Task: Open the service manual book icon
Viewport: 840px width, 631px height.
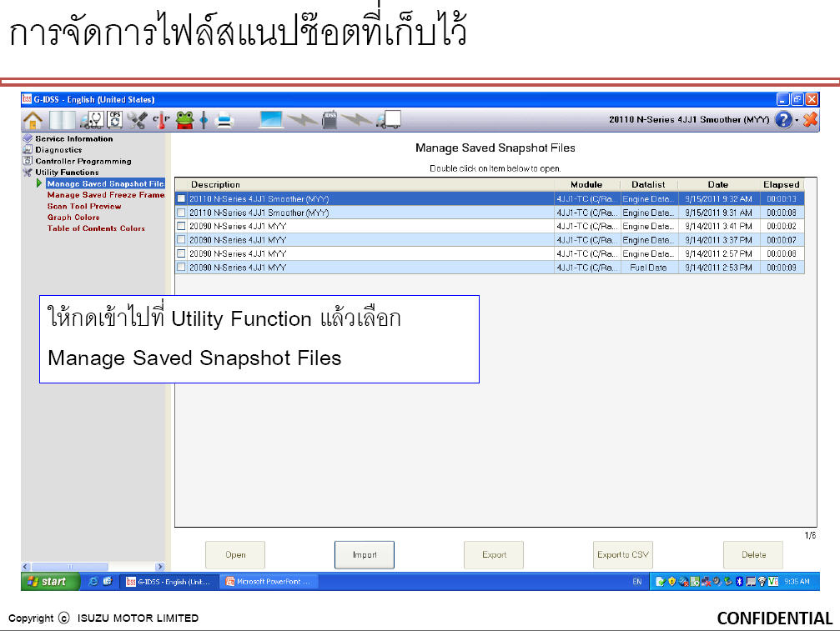Action: [x=62, y=120]
